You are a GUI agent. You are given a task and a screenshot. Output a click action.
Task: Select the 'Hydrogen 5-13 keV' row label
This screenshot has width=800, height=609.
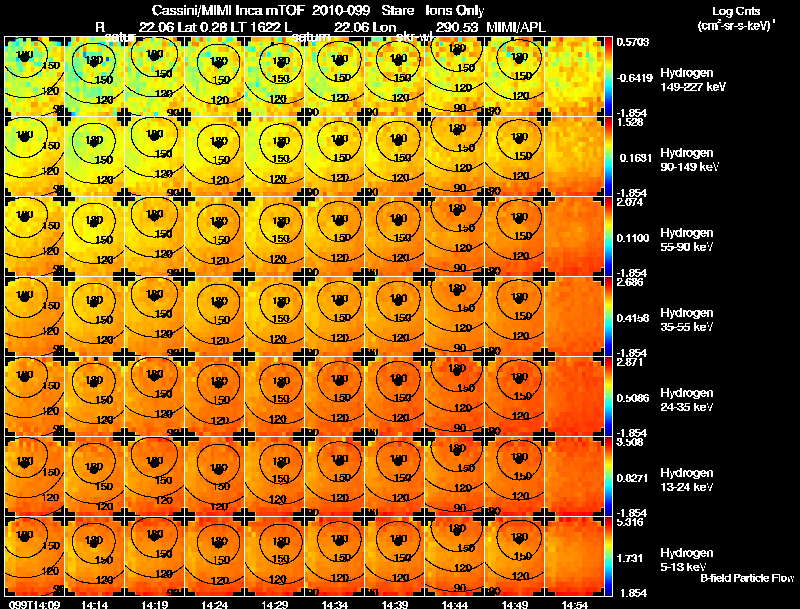[x=687, y=560]
